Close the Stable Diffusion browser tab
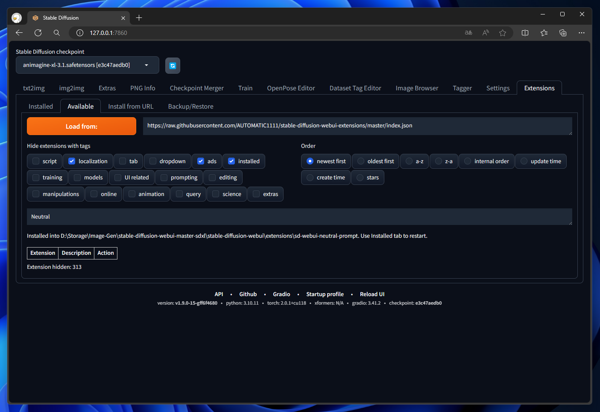 click(123, 18)
